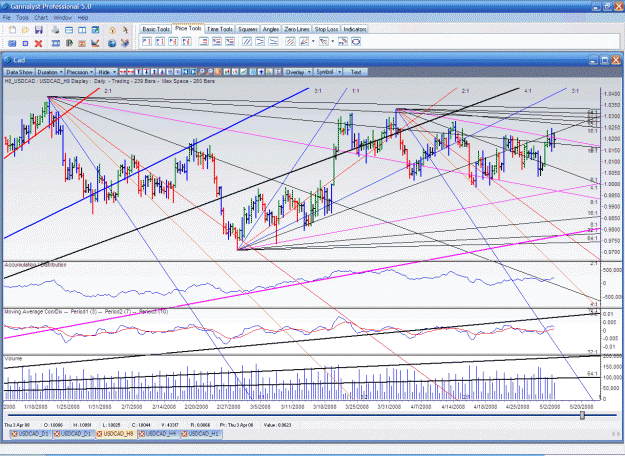Click the New document icon

[x=12, y=30]
